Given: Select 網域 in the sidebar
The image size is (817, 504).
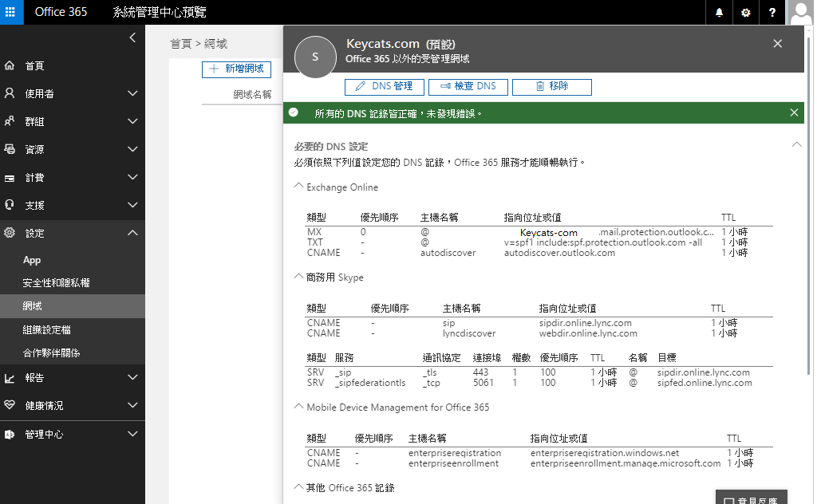Looking at the screenshot, I should point(73,306).
